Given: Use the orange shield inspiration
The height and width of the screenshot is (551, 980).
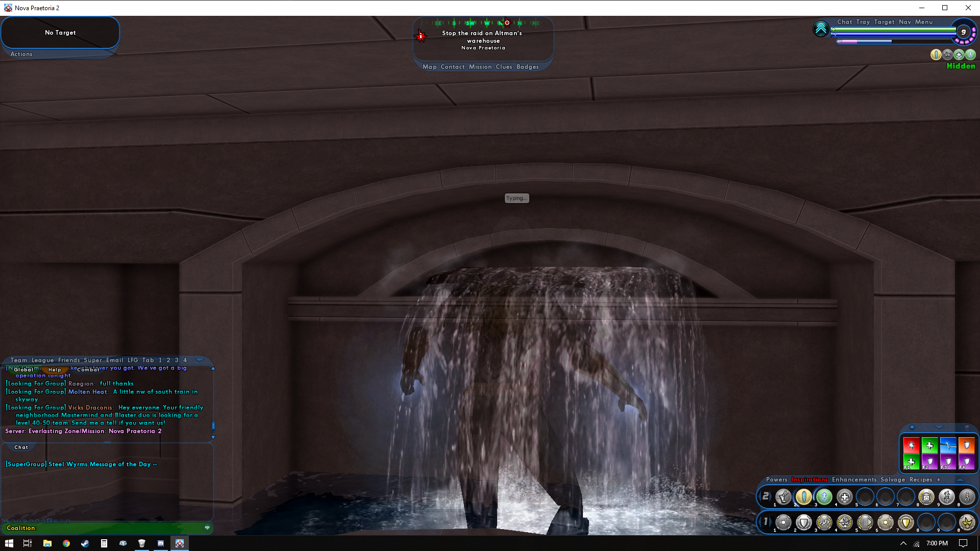Looking at the screenshot, I should (x=967, y=445).
